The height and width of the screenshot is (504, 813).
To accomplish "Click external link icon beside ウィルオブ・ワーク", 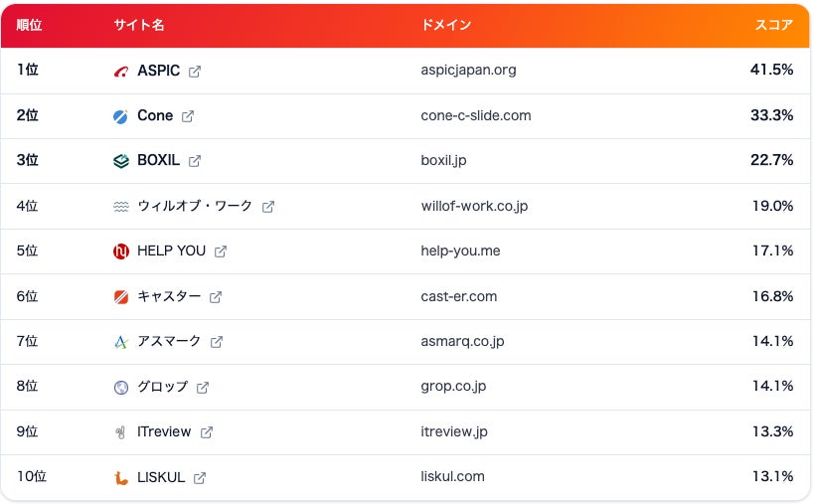I will (268, 207).
